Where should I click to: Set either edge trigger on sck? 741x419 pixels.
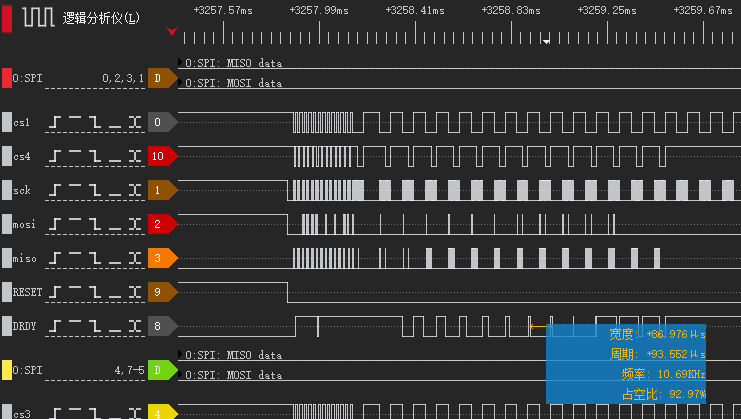tap(135, 190)
